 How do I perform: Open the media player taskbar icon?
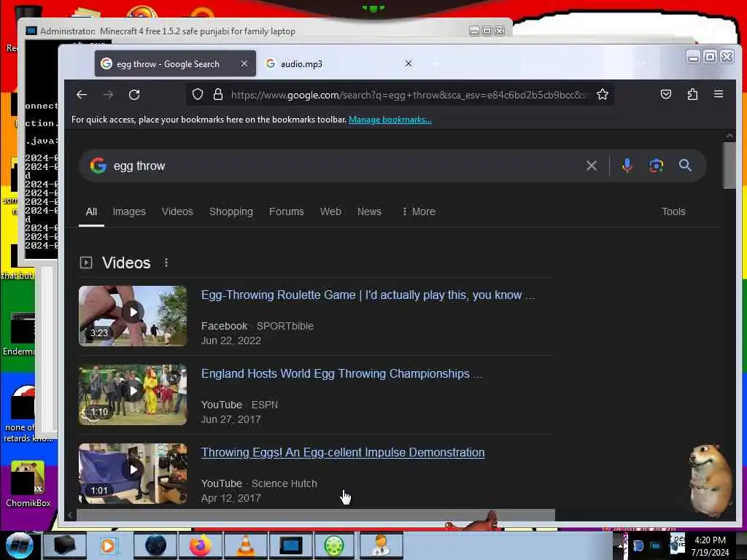[108, 545]
